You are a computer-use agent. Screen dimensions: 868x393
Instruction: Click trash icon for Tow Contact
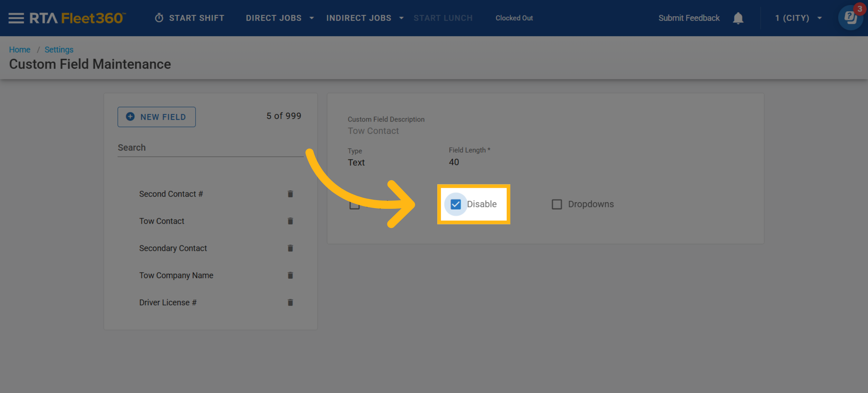pos(290,221)
